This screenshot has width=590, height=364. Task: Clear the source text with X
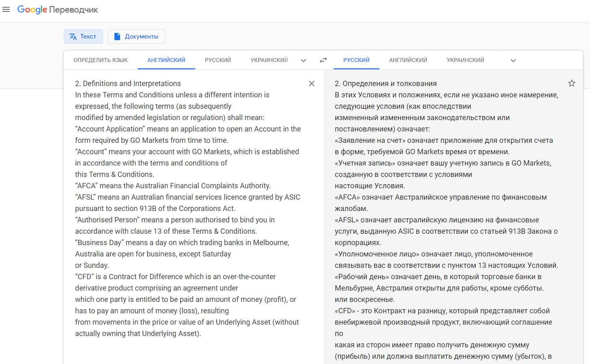[x=312, y=84]
